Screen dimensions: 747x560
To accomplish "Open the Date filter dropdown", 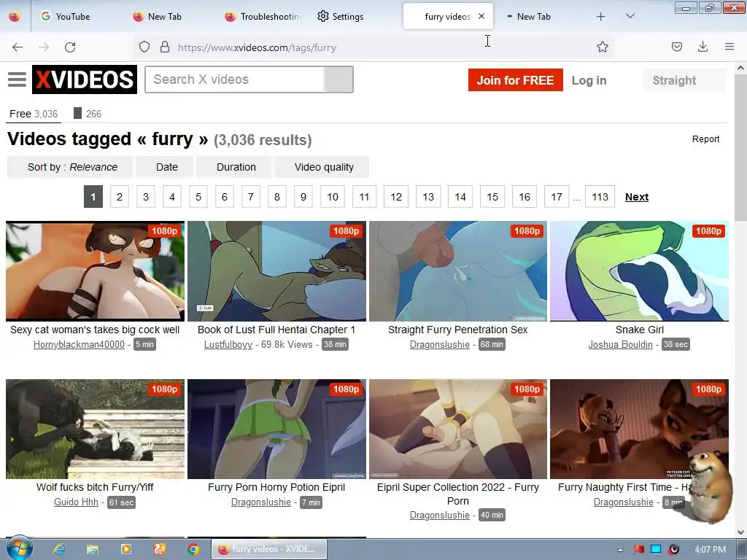I will (165, 167).
